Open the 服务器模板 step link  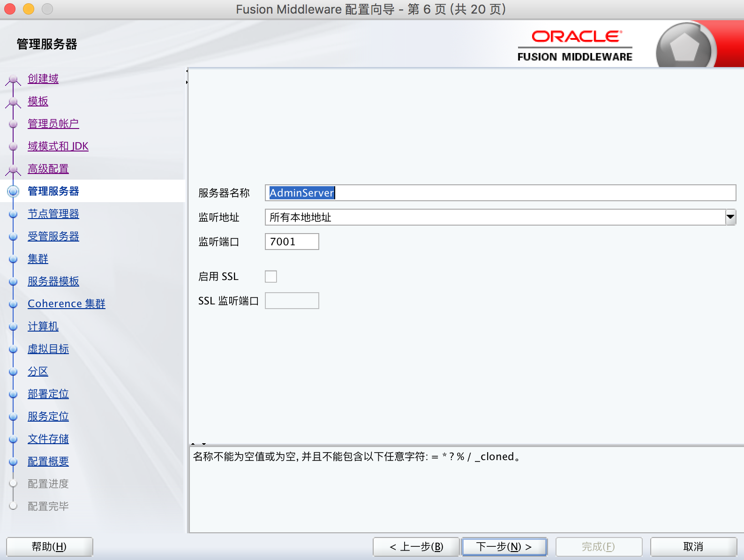pyautogui.click(x=53, y=281)
